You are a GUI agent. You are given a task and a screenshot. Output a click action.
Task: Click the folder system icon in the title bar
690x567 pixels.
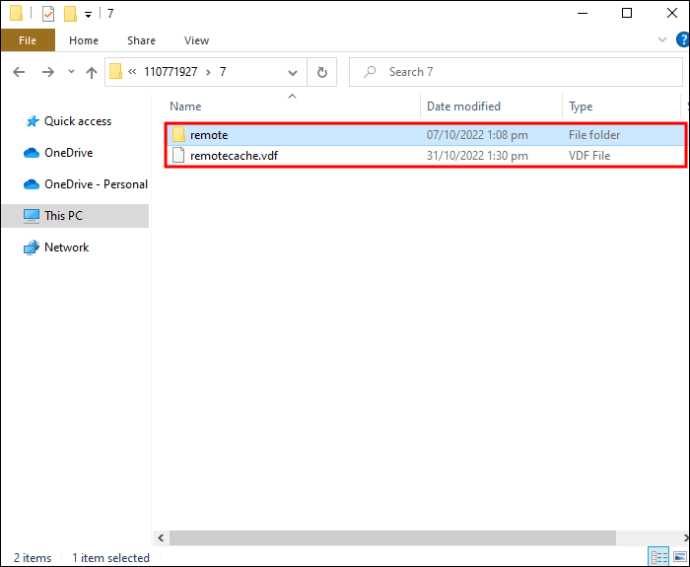tap(16, 13)
